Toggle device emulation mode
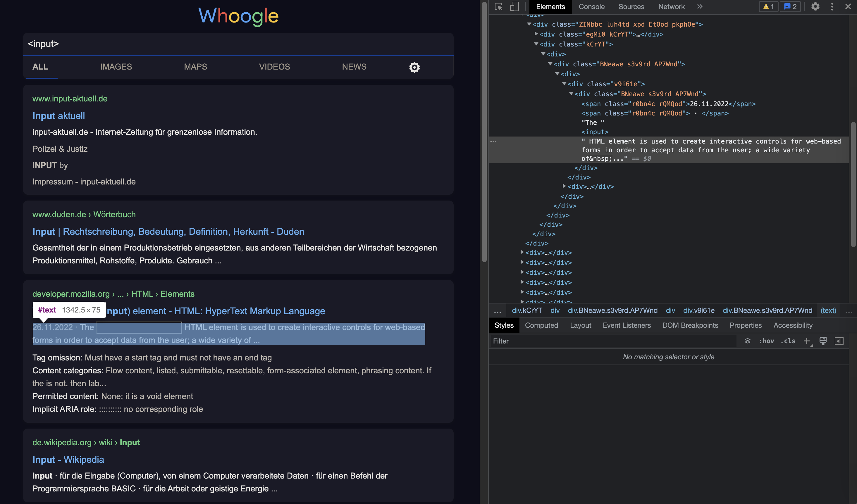 click(x=514, y=6)
